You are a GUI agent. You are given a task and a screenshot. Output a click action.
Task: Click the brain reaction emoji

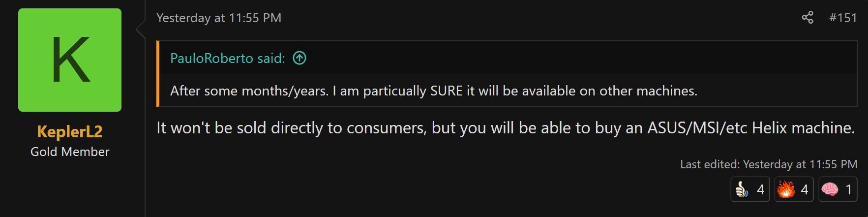830,189
